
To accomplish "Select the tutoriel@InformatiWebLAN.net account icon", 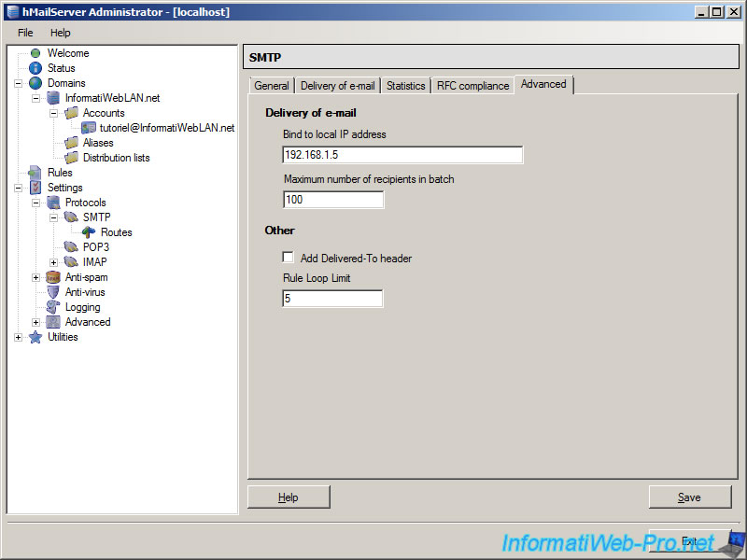I will [89, 128].
